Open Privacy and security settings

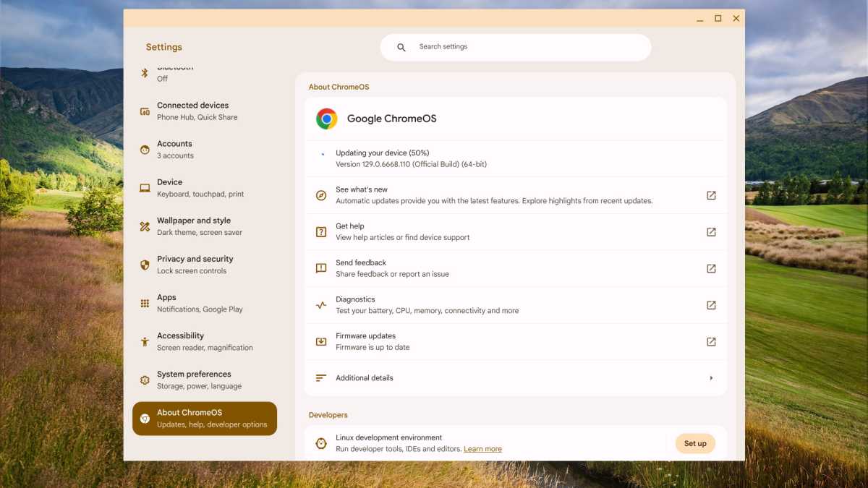pyautogui.click(x=205, y=264)
